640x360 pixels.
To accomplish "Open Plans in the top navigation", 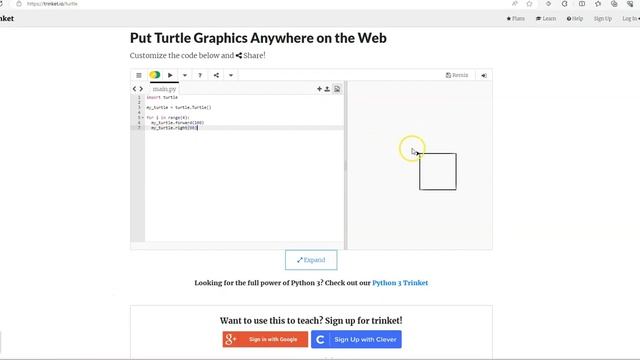I will 516,19.
